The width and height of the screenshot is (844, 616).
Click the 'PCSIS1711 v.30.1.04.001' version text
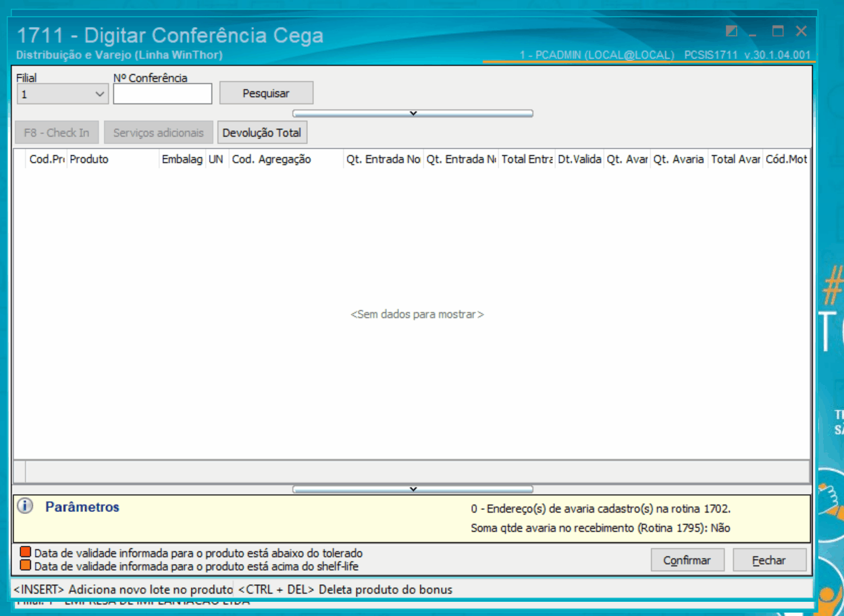747,55
